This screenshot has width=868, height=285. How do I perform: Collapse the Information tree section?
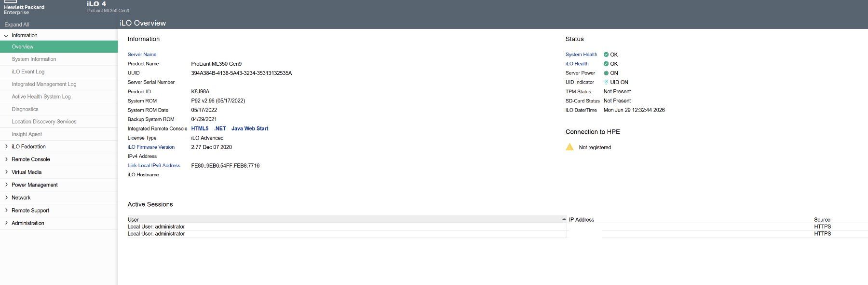click(x=6, y=36)
